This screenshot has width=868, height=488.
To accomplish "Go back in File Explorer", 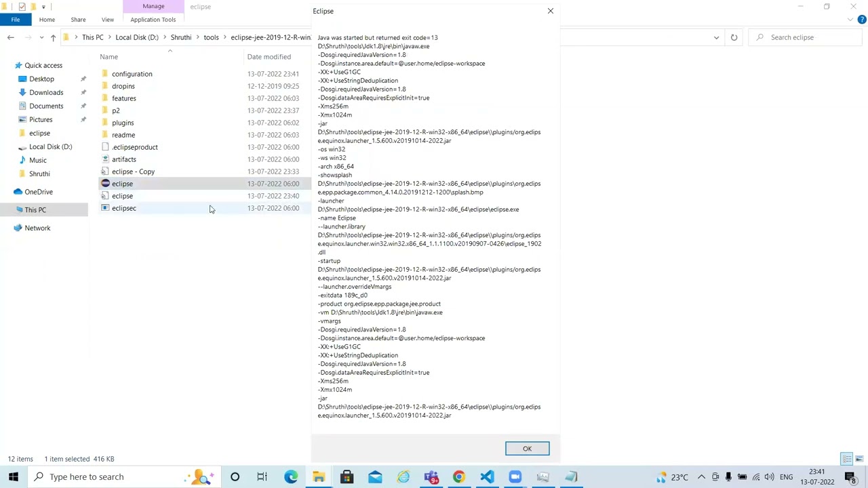I will click(11, 37).
